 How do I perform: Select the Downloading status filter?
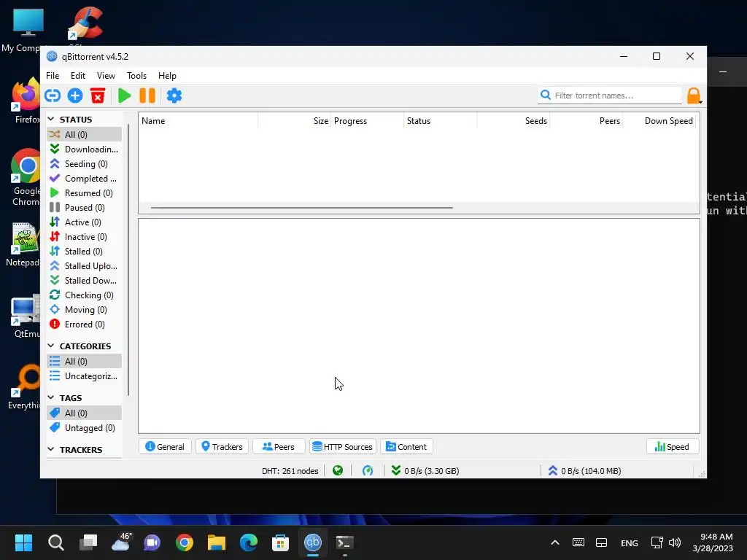pyautogui.click(x=85, y=149)
